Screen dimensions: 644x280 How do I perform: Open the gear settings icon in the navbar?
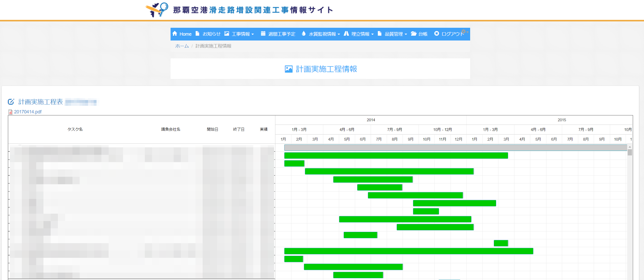[464, 32]
